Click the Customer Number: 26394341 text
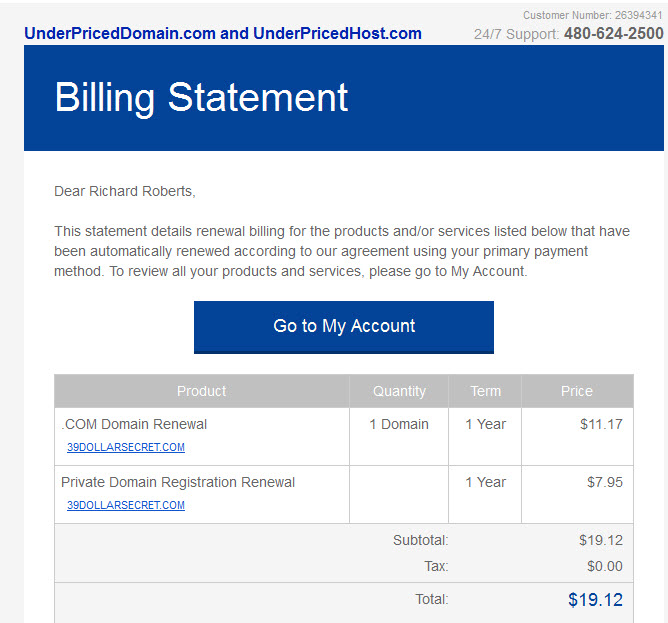Image resolution: width=668 pixels, height=623 pixels. coord(593,15)
